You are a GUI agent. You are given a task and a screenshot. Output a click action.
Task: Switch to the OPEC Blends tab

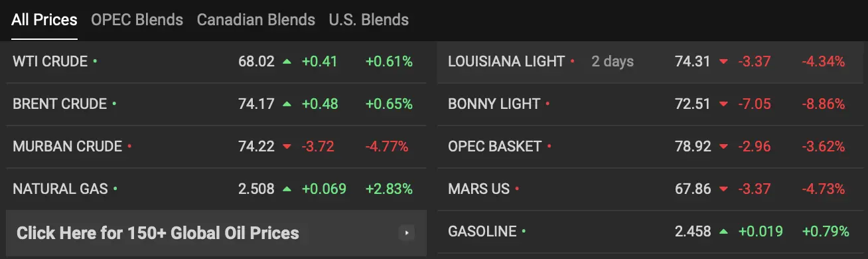[137, 20]
